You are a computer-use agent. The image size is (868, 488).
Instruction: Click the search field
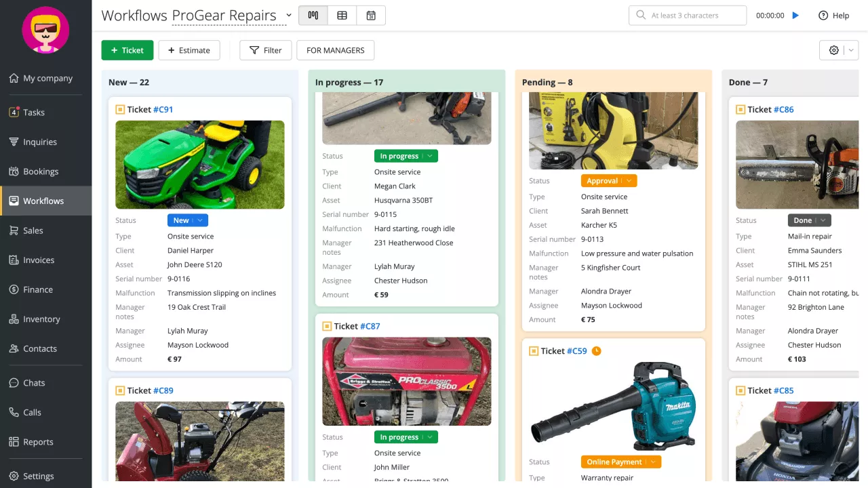(688, 15)
